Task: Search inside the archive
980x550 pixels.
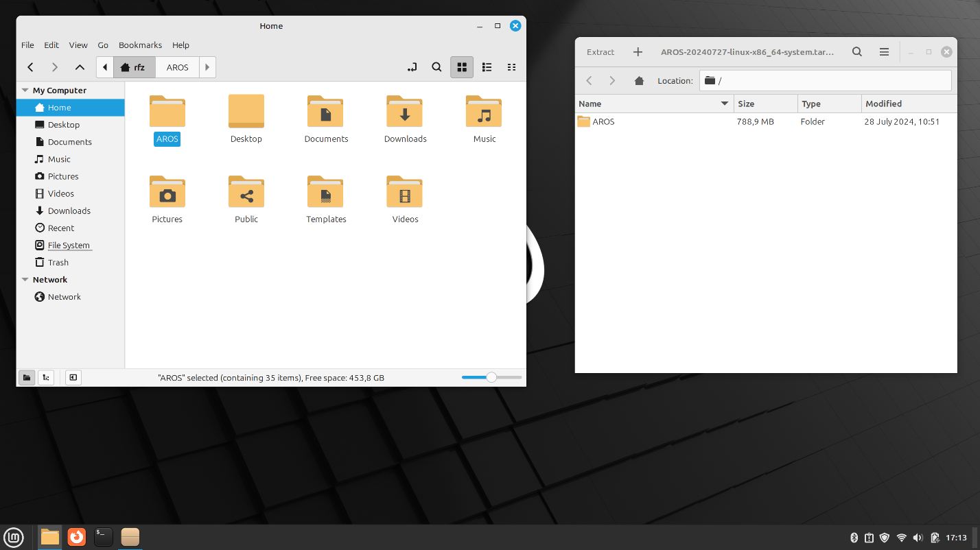Action: pos(857,52)
